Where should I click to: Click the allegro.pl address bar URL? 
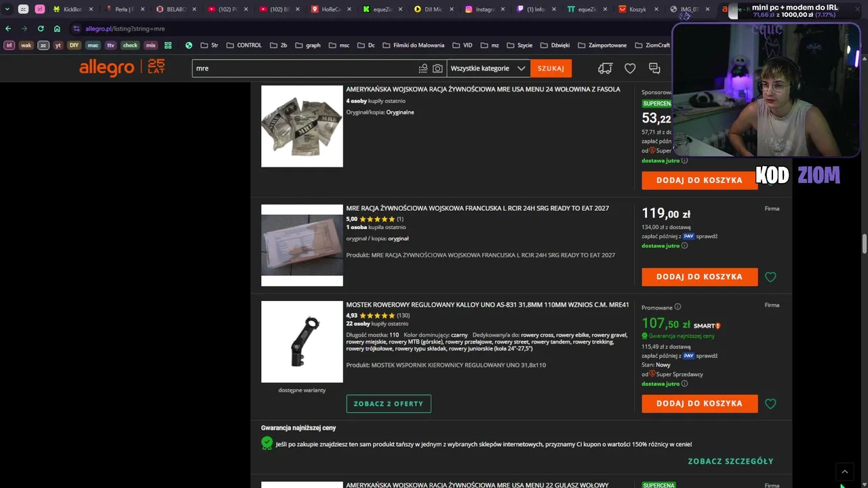[125, 28]
